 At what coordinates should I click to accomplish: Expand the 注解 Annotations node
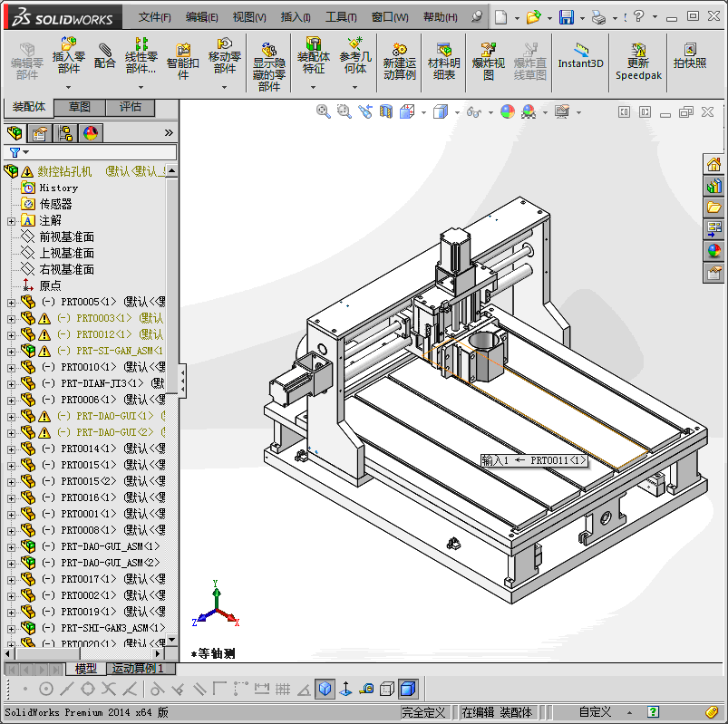(x=11, y=220)
